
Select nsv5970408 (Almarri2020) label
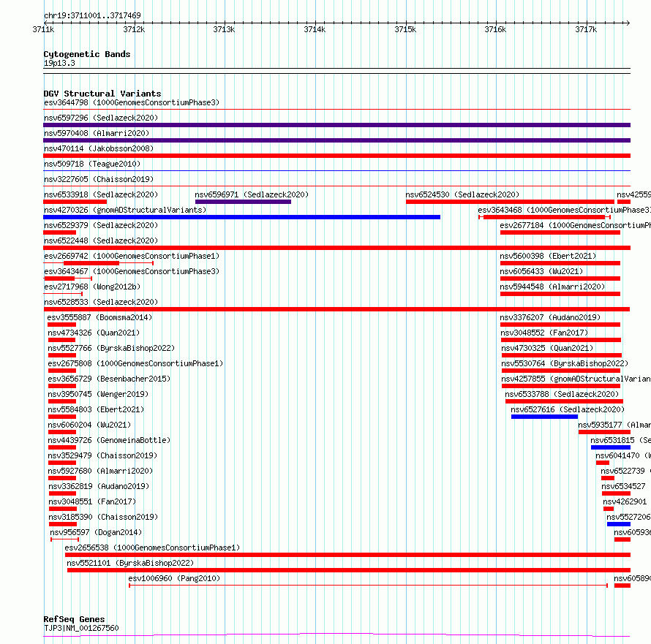pyautogui.click(x=97, y=133)
